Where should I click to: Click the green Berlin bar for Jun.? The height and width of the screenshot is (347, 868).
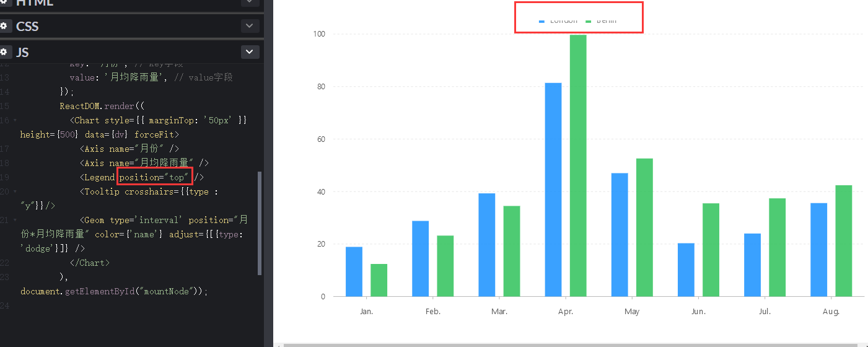[711, 250]
